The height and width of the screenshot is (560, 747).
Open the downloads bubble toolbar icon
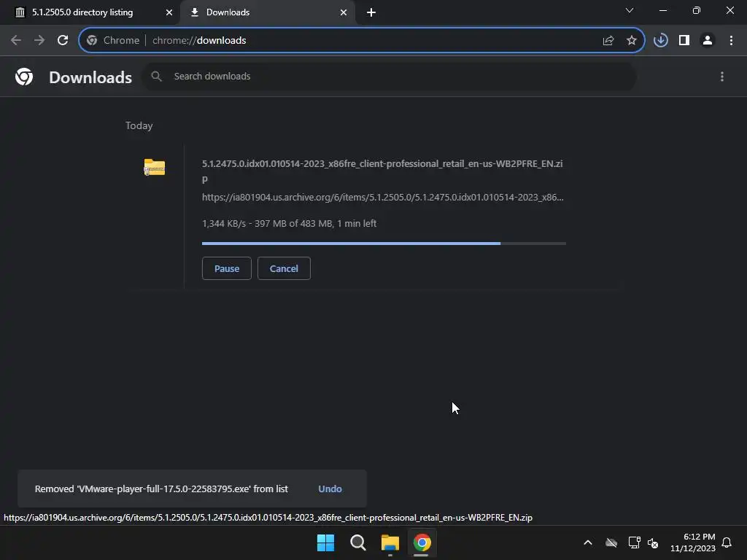[660, 41]
